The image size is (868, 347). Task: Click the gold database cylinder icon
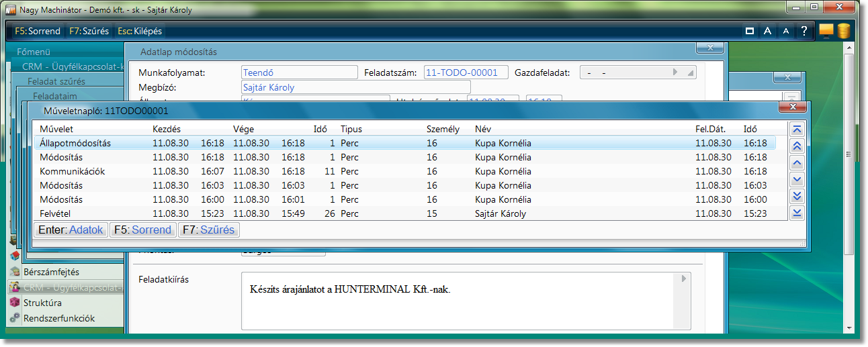(843, 31)
